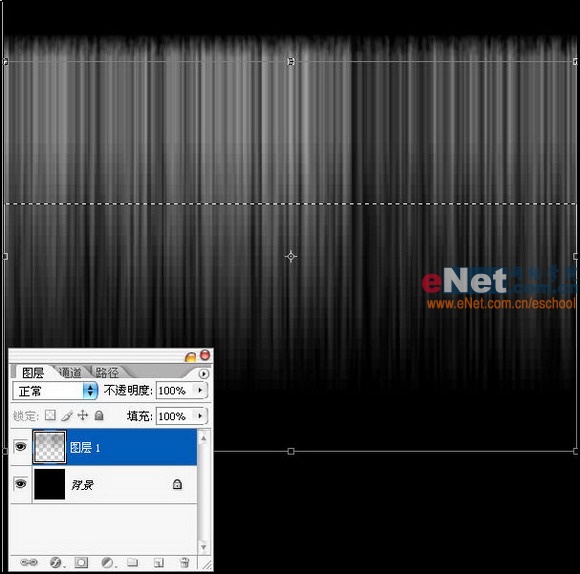Lock all for the layer
The width and height of the screenshot is (580, 574).
point(99,416)
